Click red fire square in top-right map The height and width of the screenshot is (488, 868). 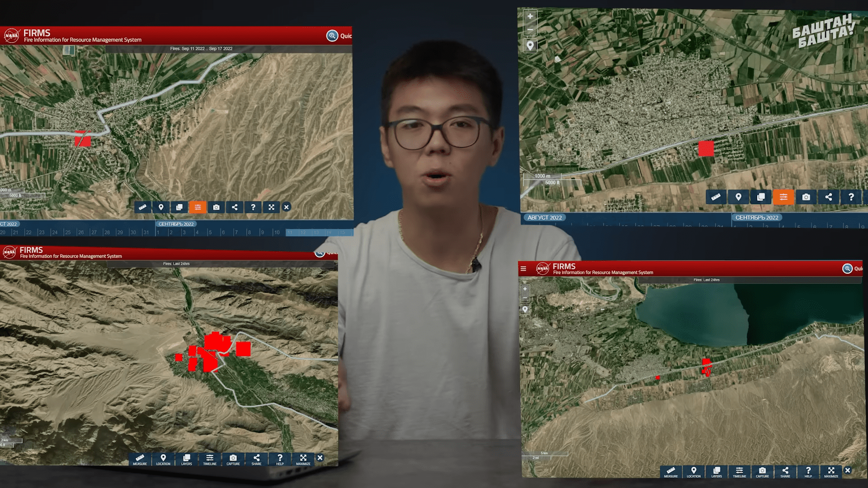tap(706, 149)
